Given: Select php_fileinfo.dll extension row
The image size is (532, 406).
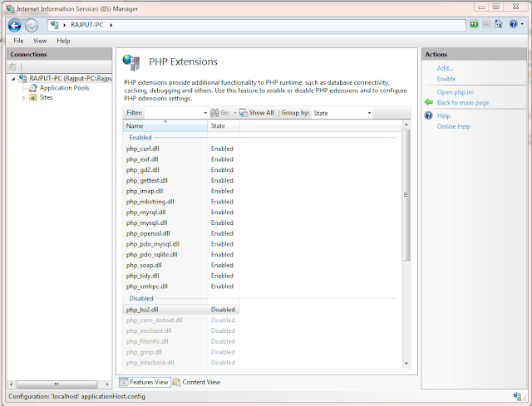Looking at the screenshot, I should tap(181, 341).
